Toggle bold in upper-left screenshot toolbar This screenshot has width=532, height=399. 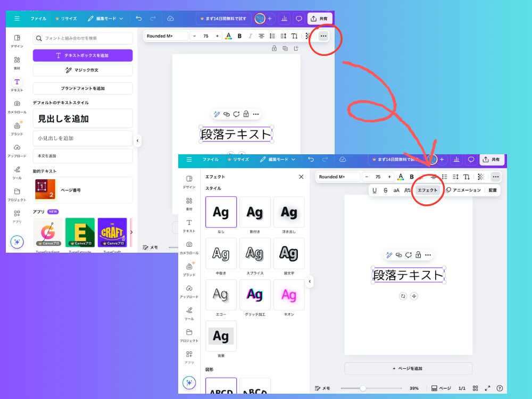(x=239, y=36)
